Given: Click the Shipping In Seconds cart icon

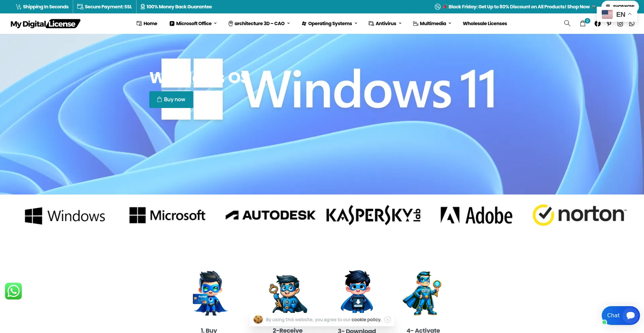Looking at the screenshot, I should pos(18,7).
